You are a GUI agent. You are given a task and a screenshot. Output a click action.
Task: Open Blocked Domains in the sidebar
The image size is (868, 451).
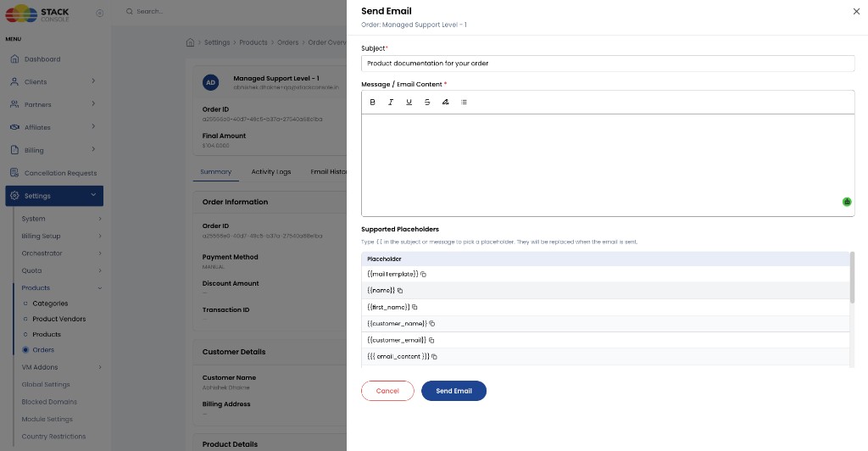coord(49,402)
